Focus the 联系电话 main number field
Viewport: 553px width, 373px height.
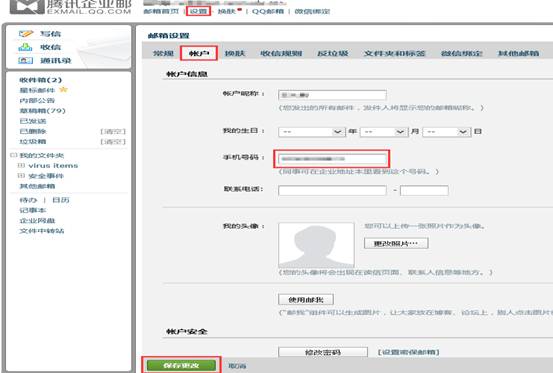pos(332,191)
